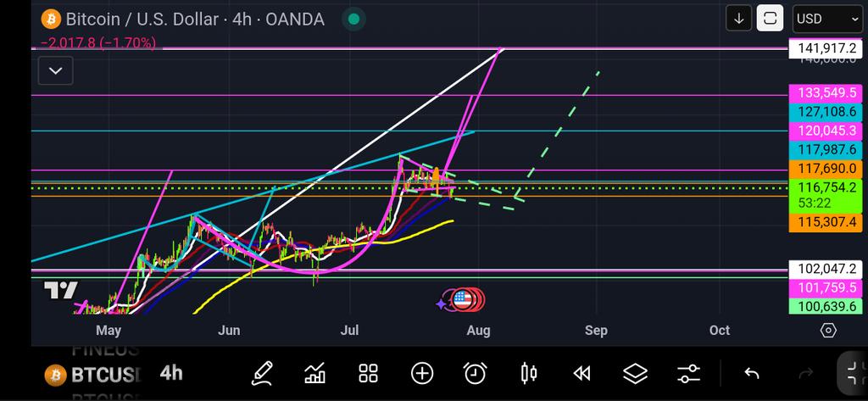This screenshot has height=401, width=868.
Task: Select the 100,639.6 green price label
Action: tap(826, 306)
